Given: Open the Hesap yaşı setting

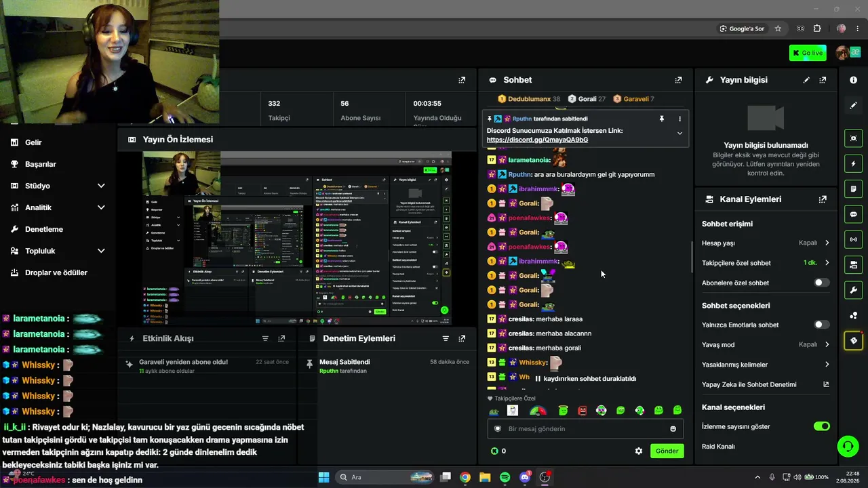Looking at the screenshot, I should click(766, 243).
